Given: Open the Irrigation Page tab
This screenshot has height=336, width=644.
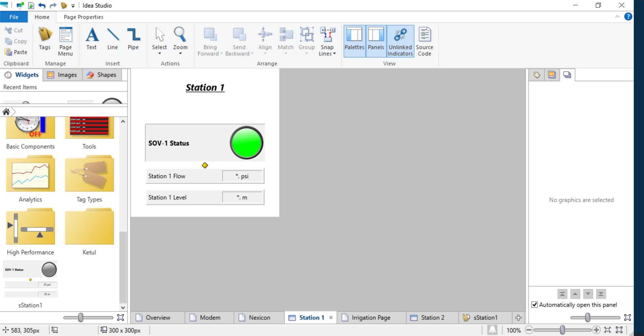Looking at the screenshot, I should [371, 318].
